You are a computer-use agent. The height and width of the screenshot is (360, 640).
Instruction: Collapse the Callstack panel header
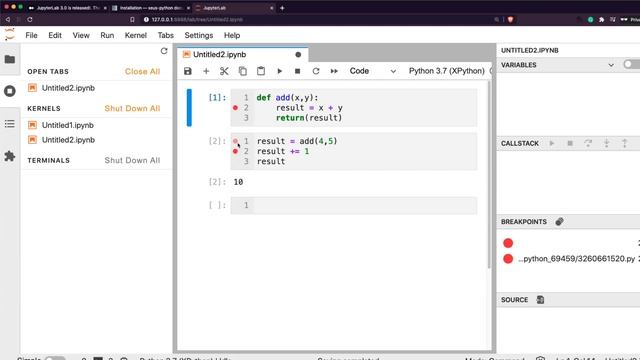(520, 143)
